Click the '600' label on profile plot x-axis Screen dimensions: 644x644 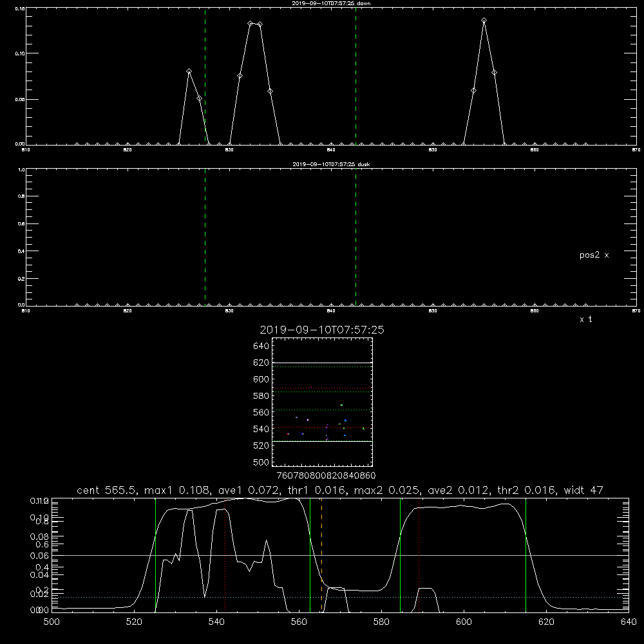click(x=464, y=622)
